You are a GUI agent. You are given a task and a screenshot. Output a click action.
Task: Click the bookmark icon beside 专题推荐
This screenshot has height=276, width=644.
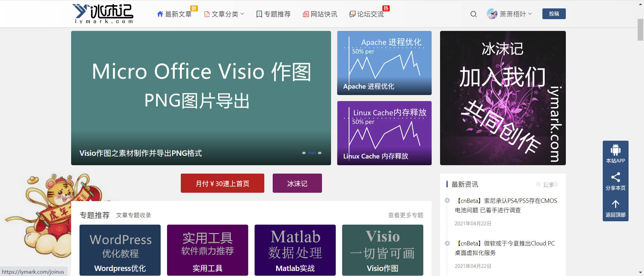(x=259, y=14)
